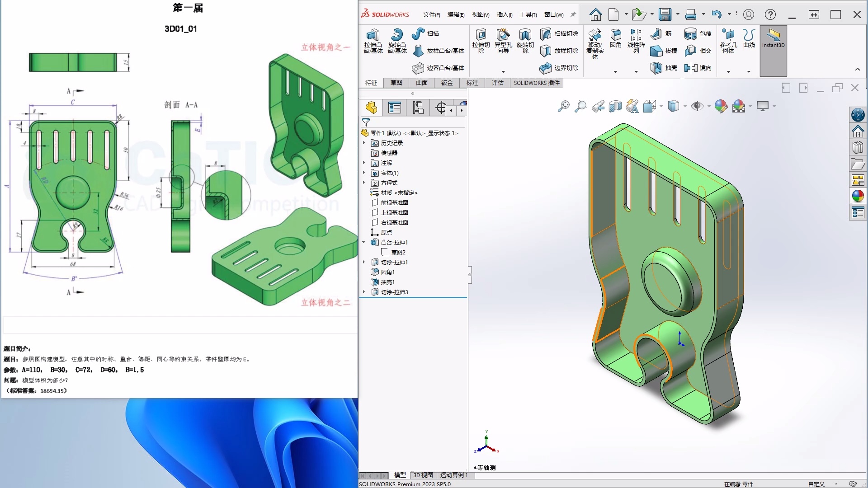
Task: Open Edit Appearance color tool
Action: coord(721,106)
